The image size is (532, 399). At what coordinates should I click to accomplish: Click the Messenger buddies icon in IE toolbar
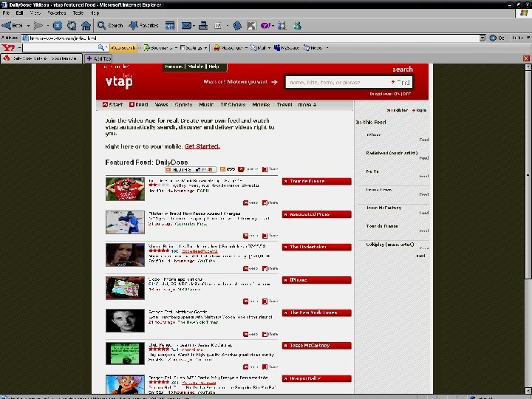coord(297,25)
